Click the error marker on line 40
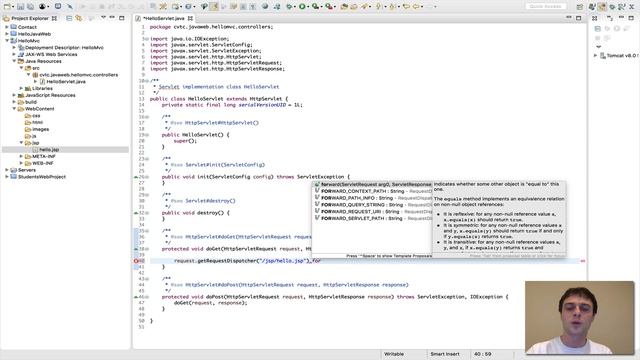This screenshot has width=640, height=360. (x=136, y=261)
